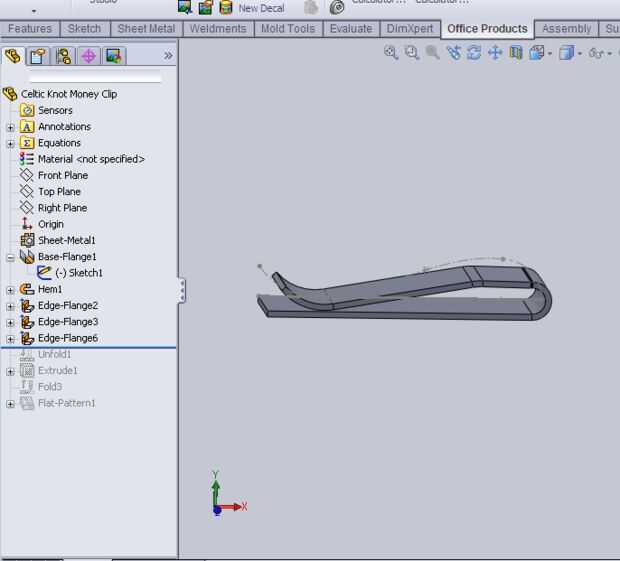This screenshot has height=561, width=620.
Task: Click the Sheet-Metal1 feature icon
Action: coord(27,240)
